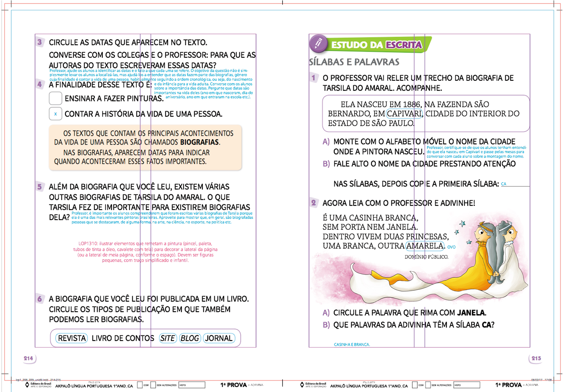
Task: Click the X-marked box for Contar a História
Action: point(55,114)
